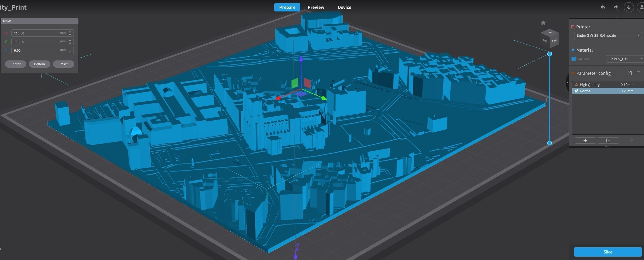
Task: Click the delete profile trash icon
Action: pos(631,140)
